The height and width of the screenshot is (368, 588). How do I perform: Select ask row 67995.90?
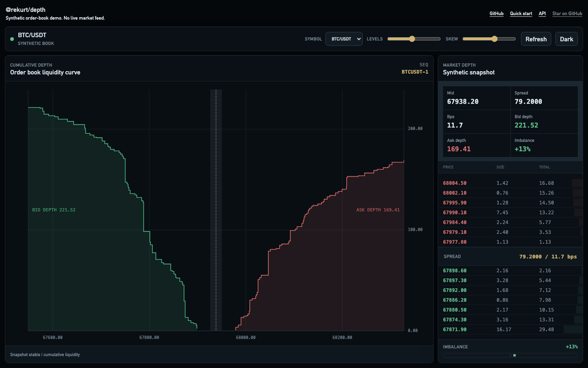point(510,203)
